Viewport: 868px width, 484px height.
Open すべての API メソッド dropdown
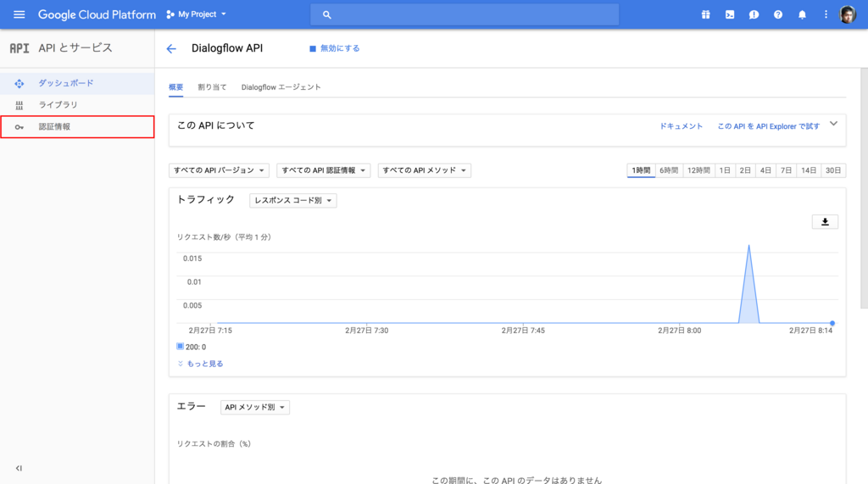(x=425, y=170)
